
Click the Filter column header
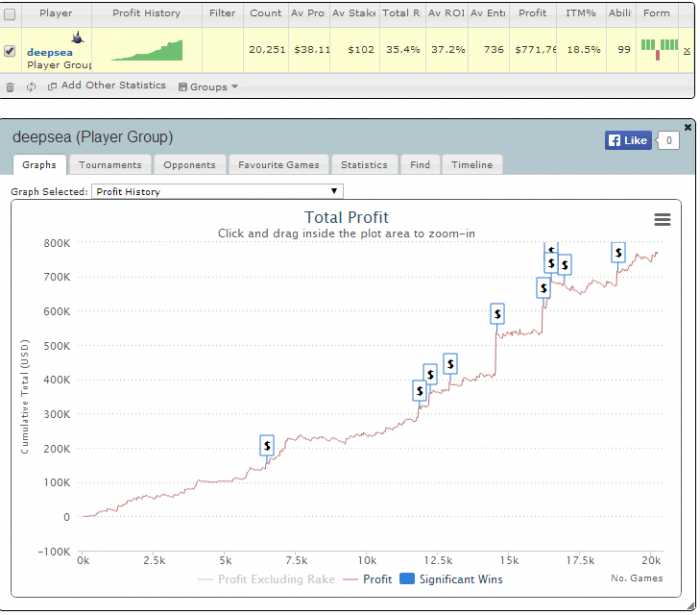(x=222, y=13)
